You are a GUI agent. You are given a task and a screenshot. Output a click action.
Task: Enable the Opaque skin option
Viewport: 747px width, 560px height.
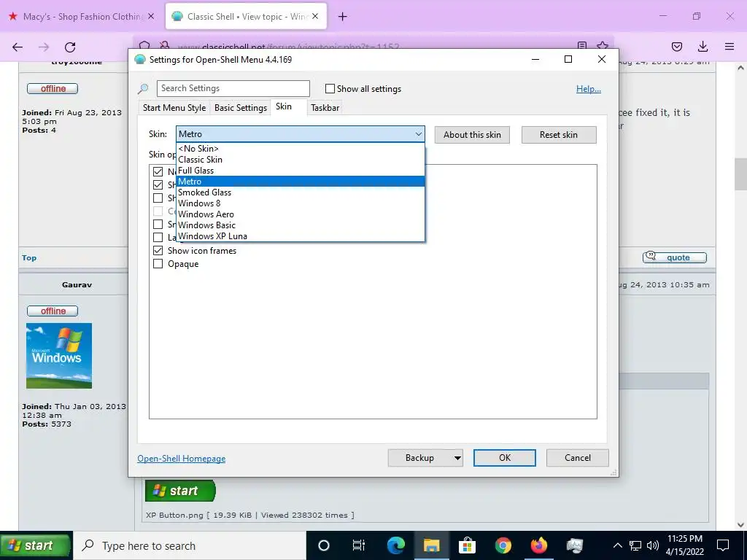[x=158, y=264]
